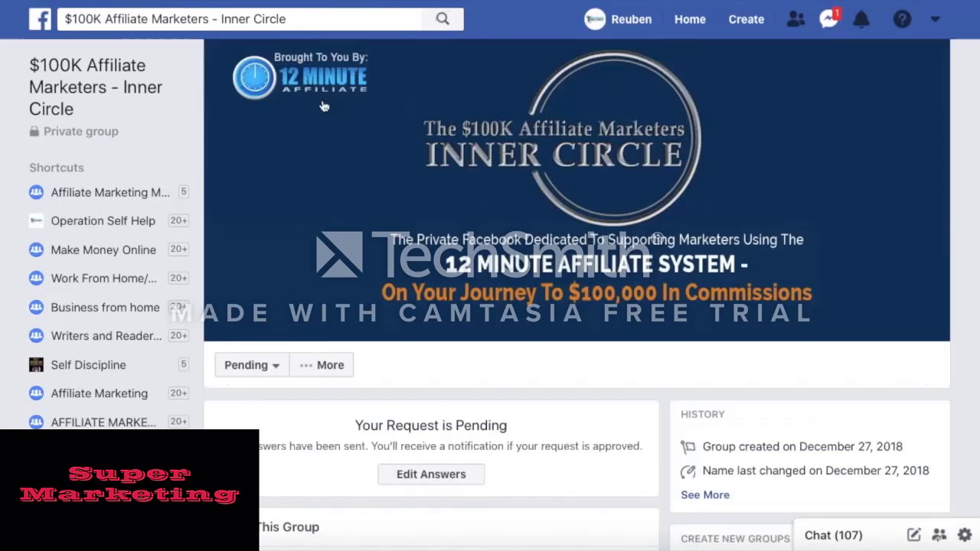Click group icon beside Writers and Reader
This screenshot has width=980, height=551.
pyautogui.click(x=36, y=335)
